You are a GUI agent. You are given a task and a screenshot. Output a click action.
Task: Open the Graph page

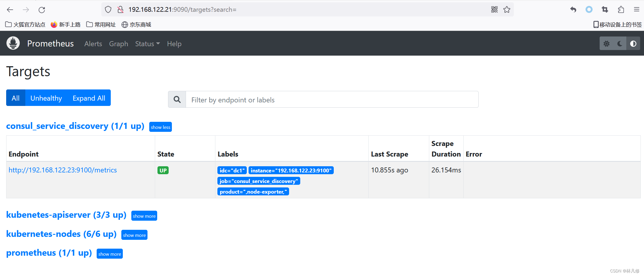(119, 44)
